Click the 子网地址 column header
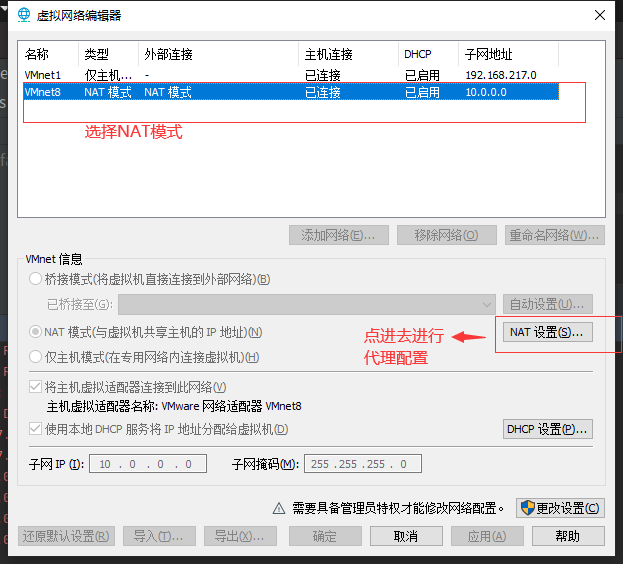The image size is (623, 564). click(508, 54)
